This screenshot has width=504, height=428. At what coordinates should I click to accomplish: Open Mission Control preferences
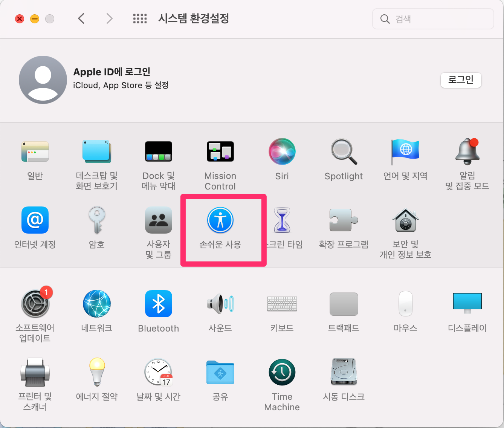coord(220,151)
